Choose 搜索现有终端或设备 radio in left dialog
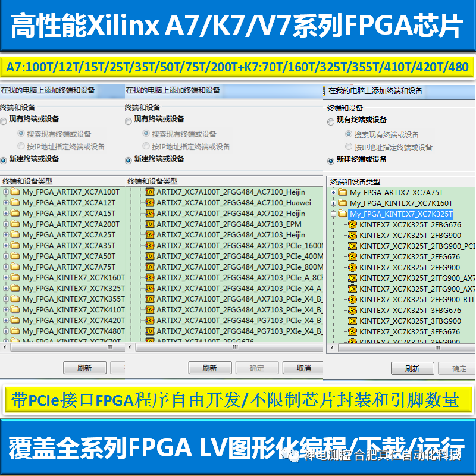The image size is (476, 476). tap(21, 133)
